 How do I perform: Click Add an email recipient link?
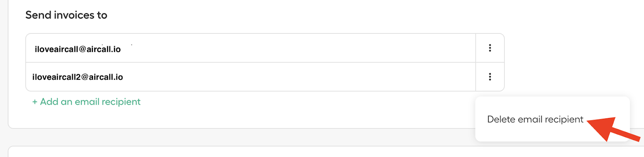point(87,102)
